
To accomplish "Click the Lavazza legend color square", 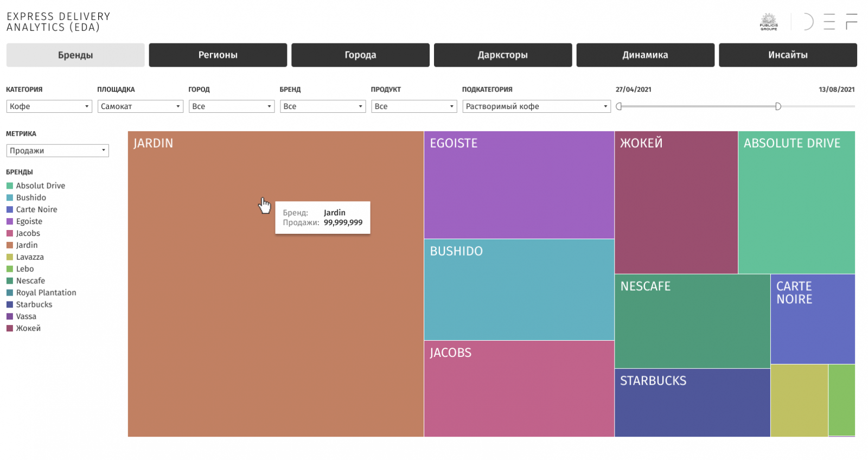I will click(x=10, y=257).
